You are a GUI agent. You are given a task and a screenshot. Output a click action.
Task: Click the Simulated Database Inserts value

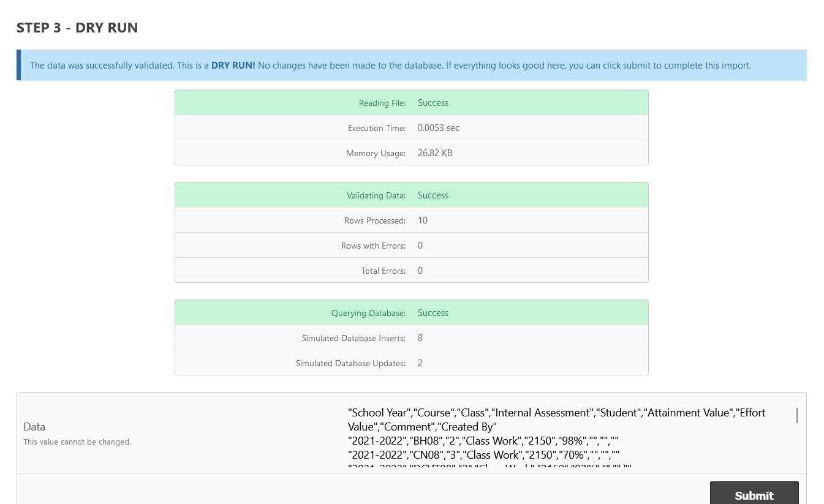[420, 338]
